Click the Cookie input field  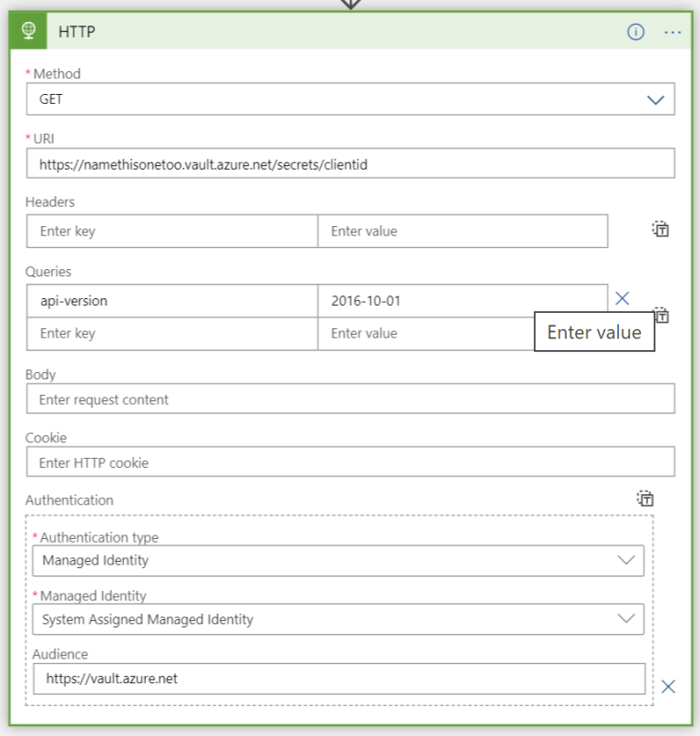coord(350,461)
